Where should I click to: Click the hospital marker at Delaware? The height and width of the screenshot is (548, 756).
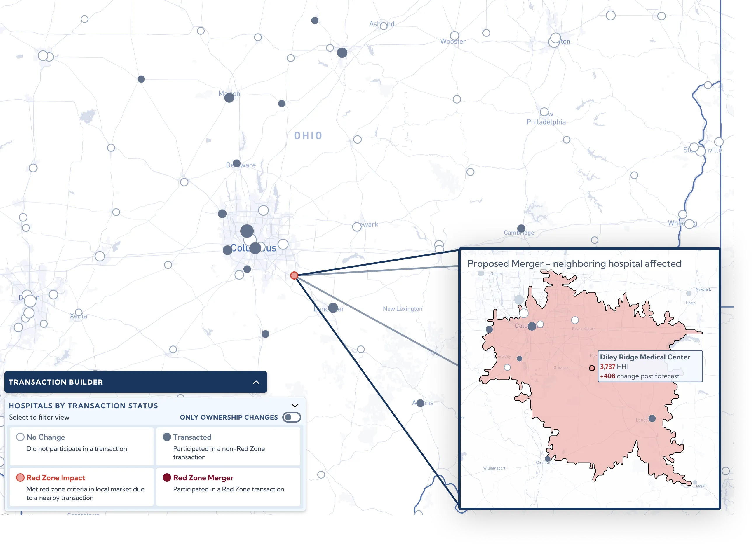236,163
